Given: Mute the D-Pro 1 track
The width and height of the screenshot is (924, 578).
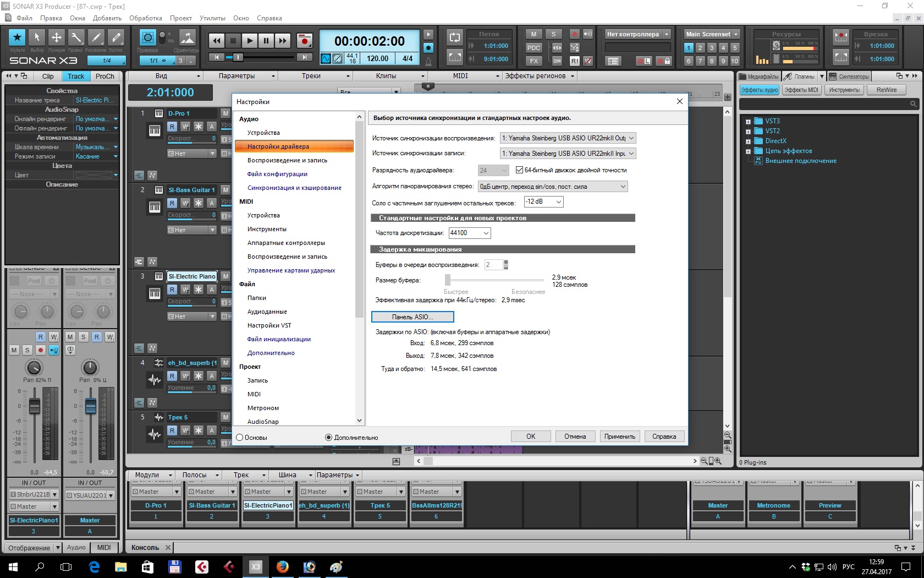Looking at the screenshot, I should (x=226, y=113).
